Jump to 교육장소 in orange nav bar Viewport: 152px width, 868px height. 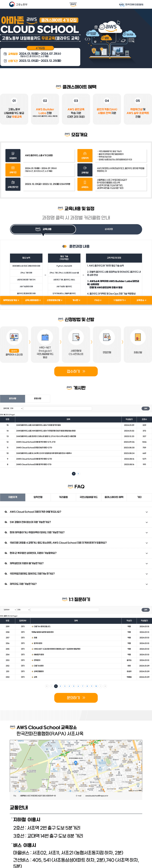tap(141, 300)
